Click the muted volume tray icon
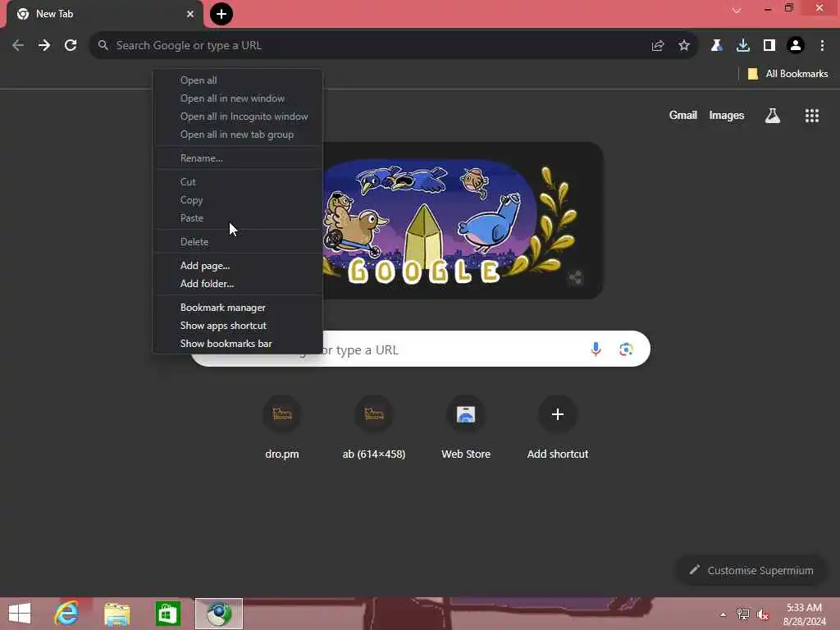Image resolution: width=840 pixels, height=630 pixels. (x=763, y=614)
